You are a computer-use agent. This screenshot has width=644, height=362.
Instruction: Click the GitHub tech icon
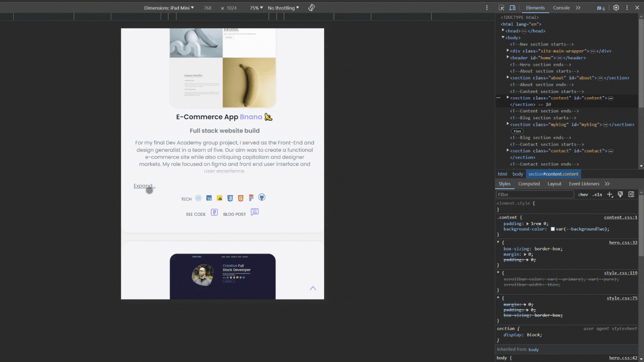click(x=262, y=197)
